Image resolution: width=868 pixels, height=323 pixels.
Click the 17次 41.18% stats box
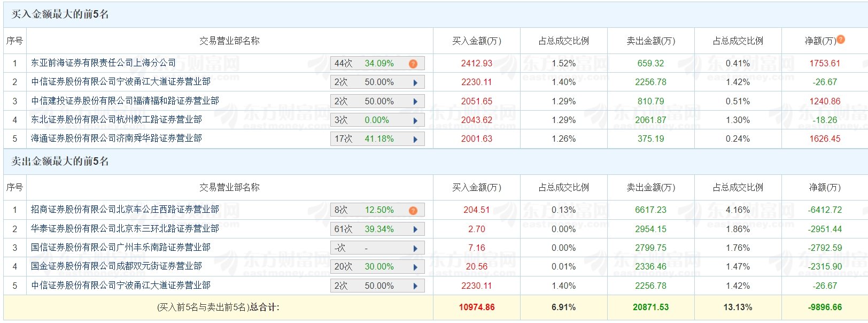click(377, 139)
